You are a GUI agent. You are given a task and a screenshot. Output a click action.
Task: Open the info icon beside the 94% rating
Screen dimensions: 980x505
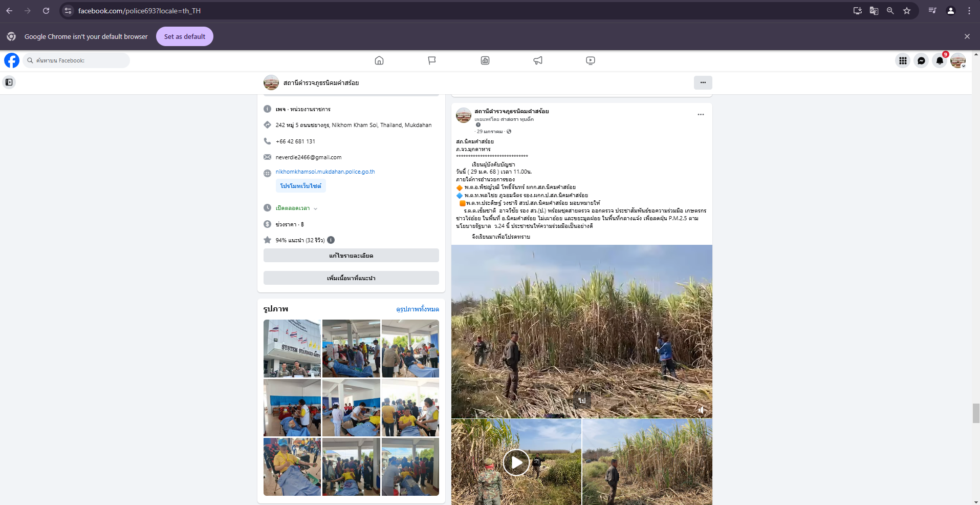click(x=331, y=240)
